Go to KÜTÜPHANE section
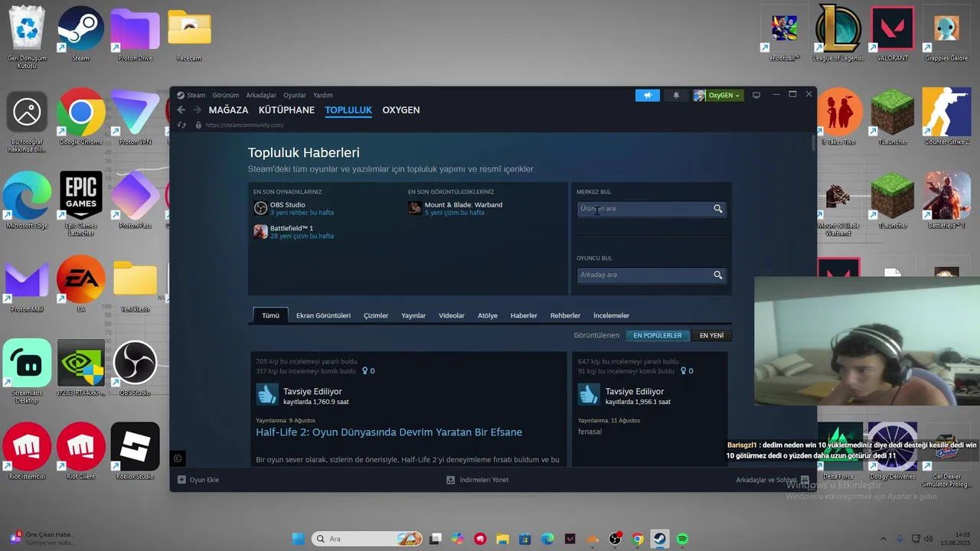This screenshot has width=980, height=551. click(x=286, y=110)
